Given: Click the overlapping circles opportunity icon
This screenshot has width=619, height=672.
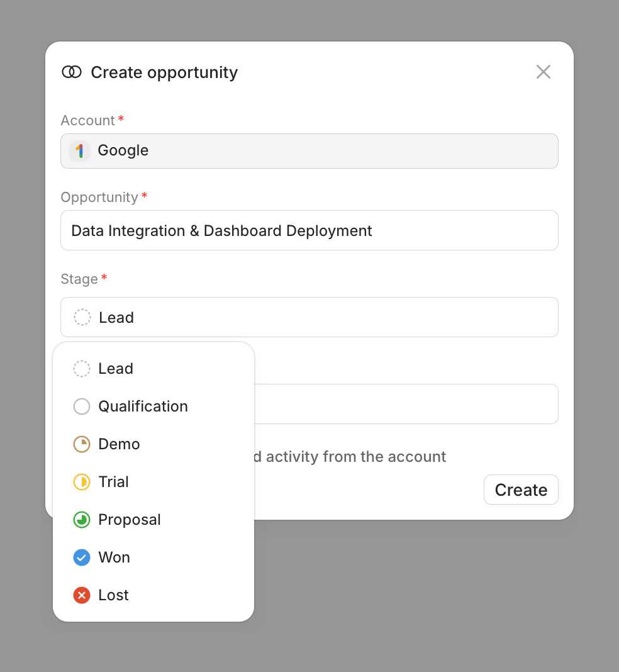Looking at the screenshot, I should pyautogui.click(x=72, y=72).
